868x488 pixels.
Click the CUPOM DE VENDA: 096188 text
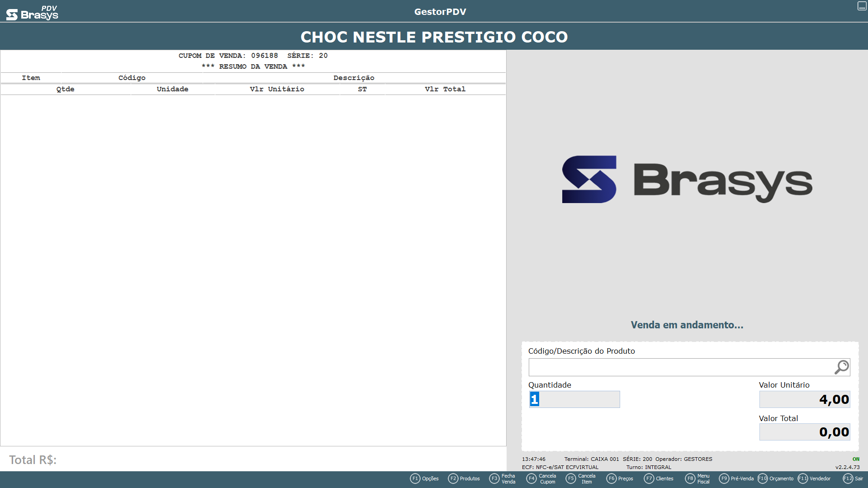(228, 56)
